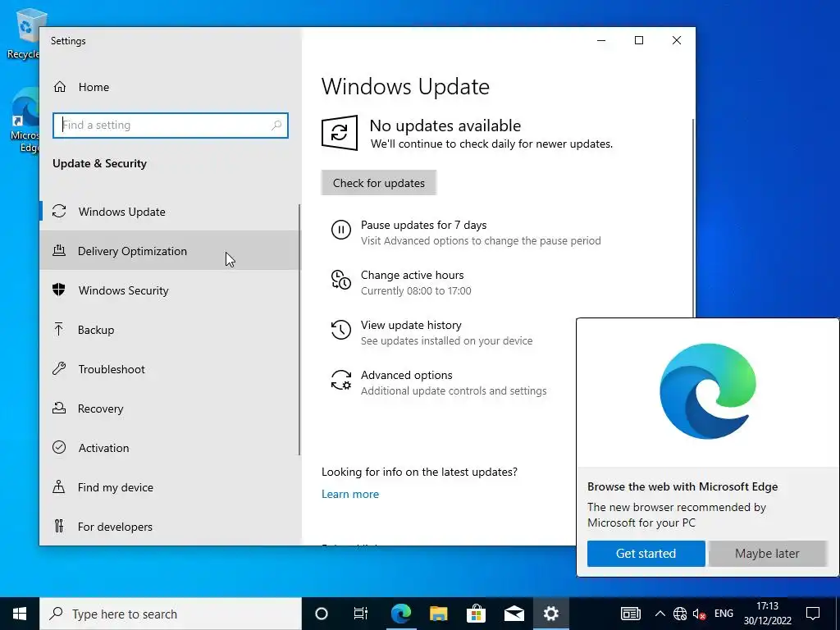The image size is (840, 630).
Task: Open Microsoft Store from the taskbar
Action: tap(476, 614)
